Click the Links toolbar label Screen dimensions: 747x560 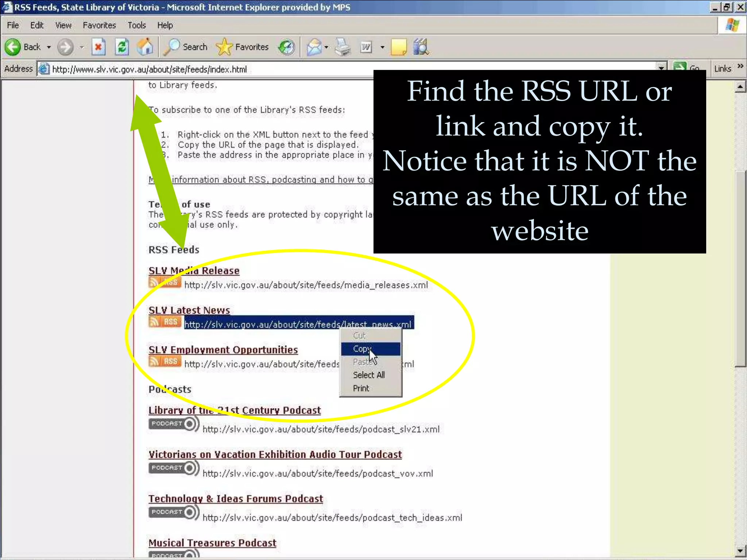[723, 69]
